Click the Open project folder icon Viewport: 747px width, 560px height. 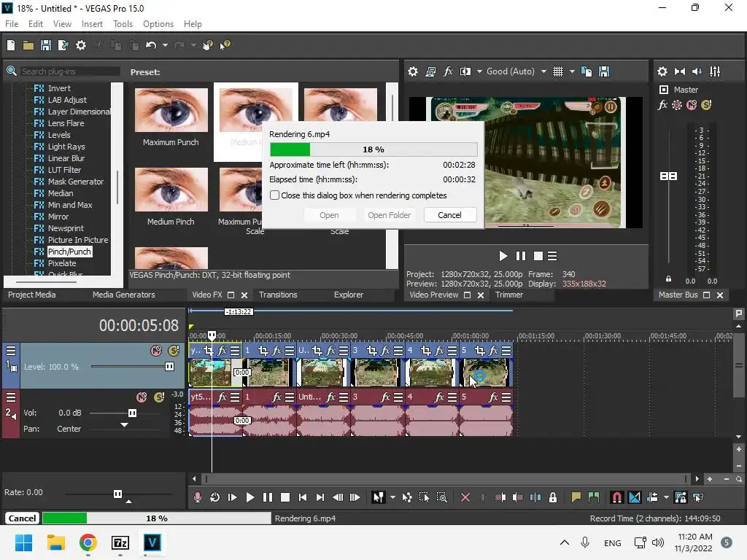28,45
